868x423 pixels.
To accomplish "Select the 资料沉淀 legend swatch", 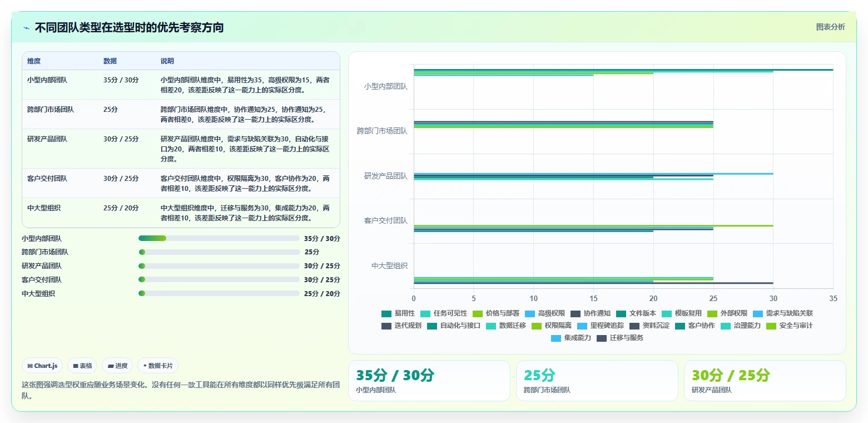I will (634, 326).
